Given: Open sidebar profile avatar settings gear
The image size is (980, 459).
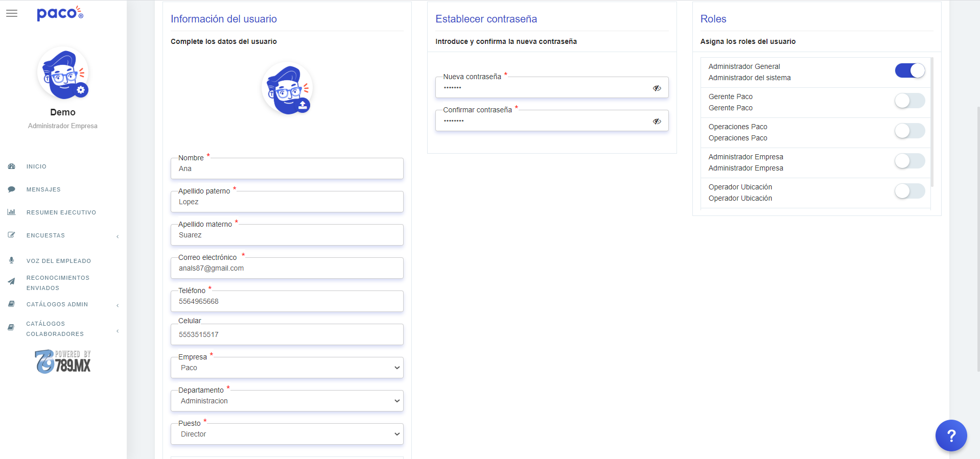Looking at the screenshot, I should pyautogui.click(x=81, y=90).
